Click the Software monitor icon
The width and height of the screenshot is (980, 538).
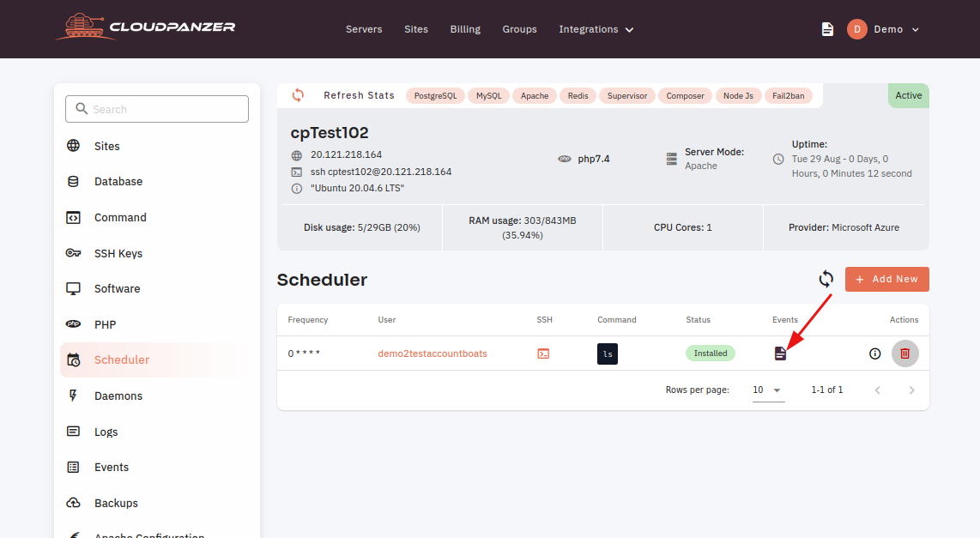click(73, 288)
